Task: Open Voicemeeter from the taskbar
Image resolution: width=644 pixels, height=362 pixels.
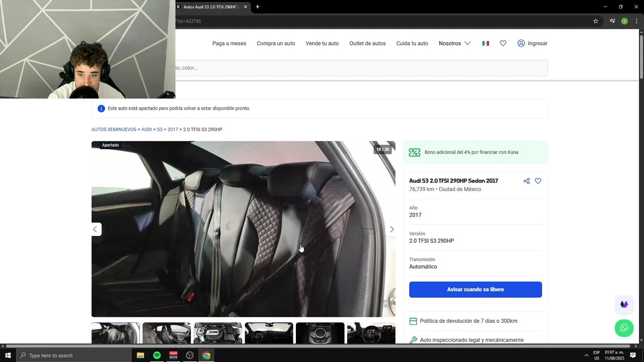Action: point(174,355)
